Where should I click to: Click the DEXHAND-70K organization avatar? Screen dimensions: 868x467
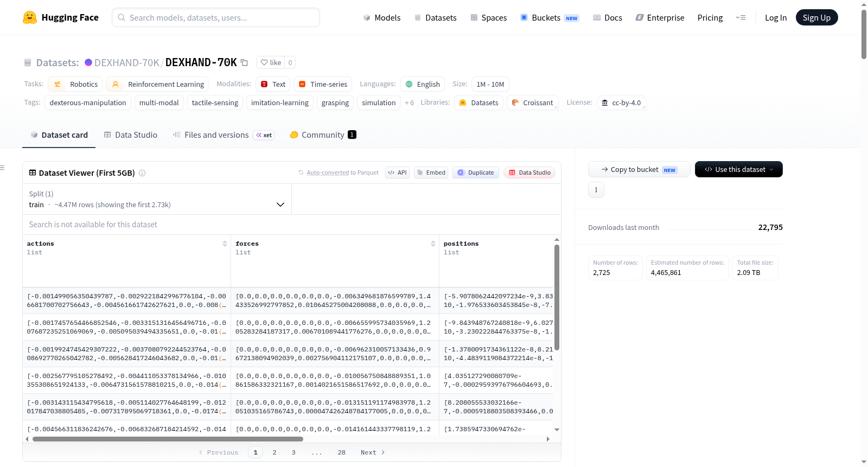(x=88, y=62)
